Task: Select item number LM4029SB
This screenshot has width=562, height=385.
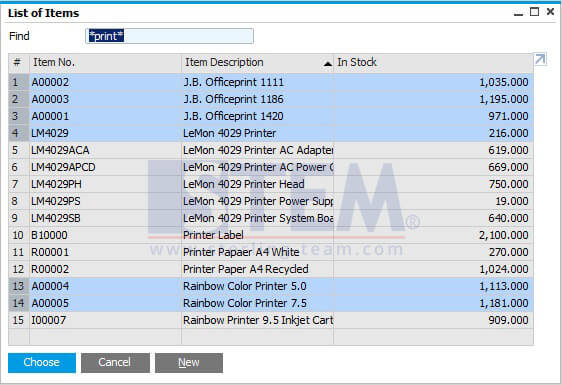Action: 56,218
